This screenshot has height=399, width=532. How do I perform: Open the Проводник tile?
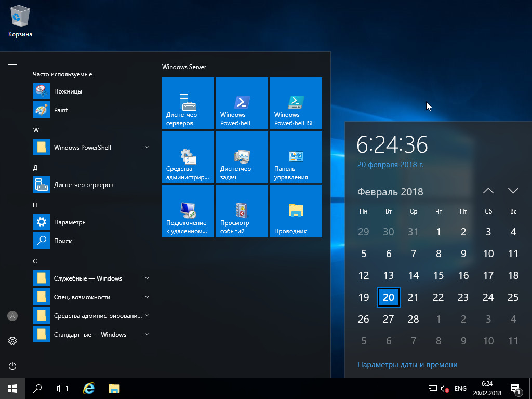(296, 211)
